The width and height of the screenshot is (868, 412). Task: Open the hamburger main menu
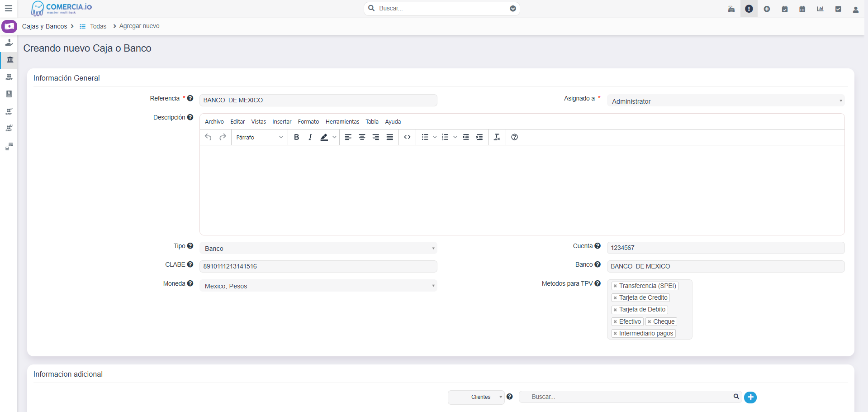(8, 9)
